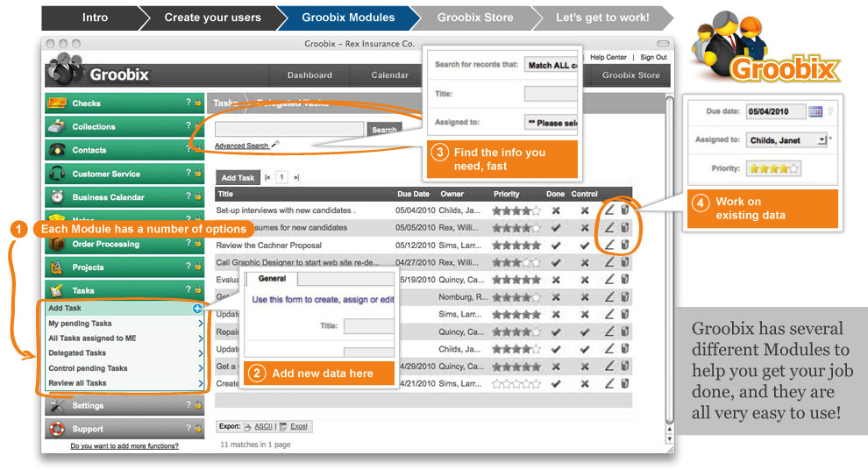Screen dimensions: 868x470
Task: Expand the Control pending Tasks chevron
Action: [x=201, y=368]
